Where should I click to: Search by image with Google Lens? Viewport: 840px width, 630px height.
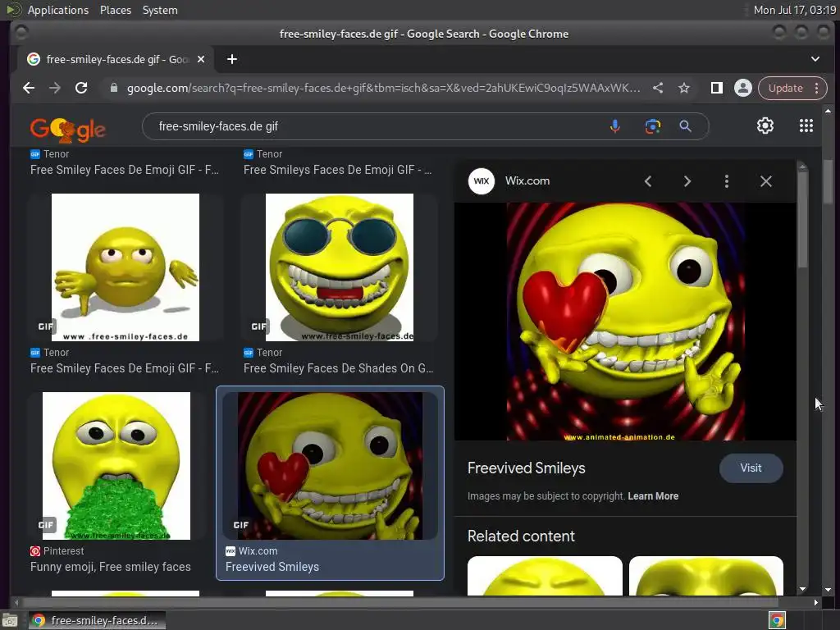click(x=652, y=126)
